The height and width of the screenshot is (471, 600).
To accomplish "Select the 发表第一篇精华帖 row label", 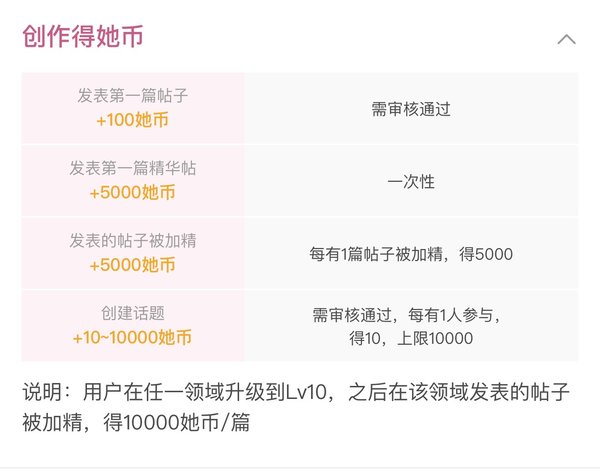I will (132, 168).
